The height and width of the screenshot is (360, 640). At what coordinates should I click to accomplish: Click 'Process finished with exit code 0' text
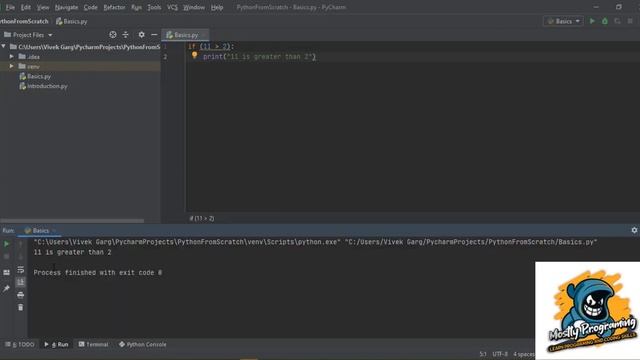pyautogui.click(x=98, y=272)
